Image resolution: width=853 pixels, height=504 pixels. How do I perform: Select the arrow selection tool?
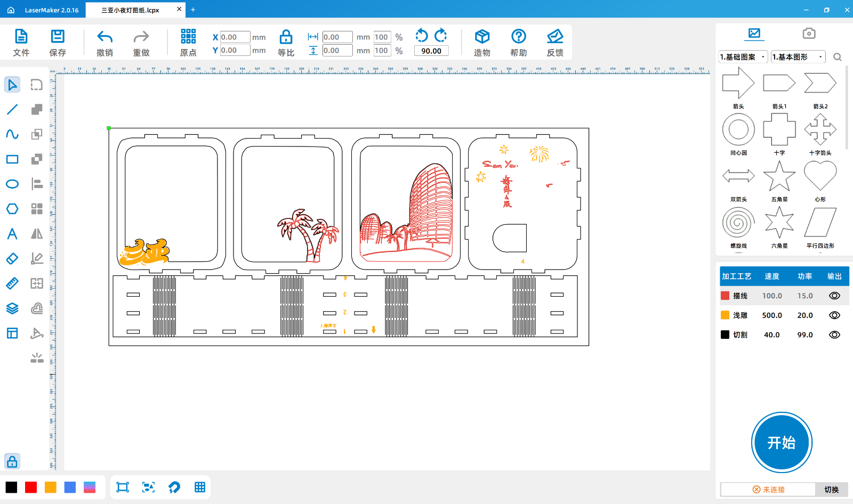click(x=12, y=85)
